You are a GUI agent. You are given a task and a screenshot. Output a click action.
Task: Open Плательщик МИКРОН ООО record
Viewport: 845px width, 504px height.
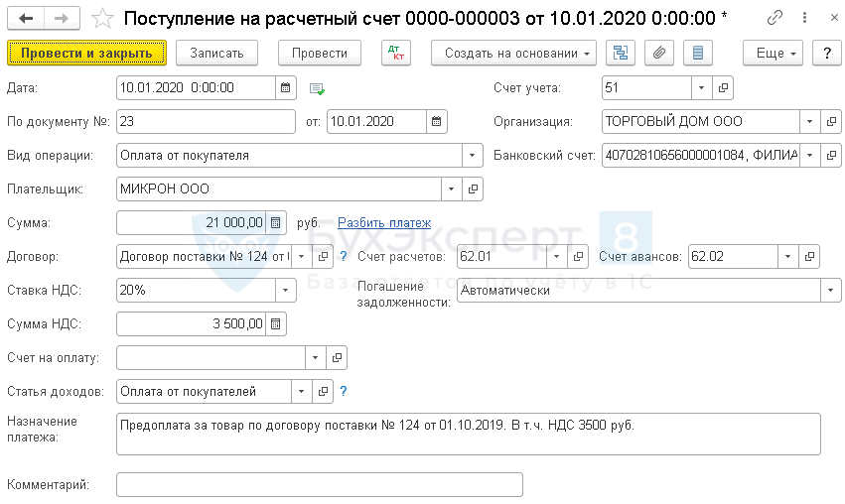[473, 189]
